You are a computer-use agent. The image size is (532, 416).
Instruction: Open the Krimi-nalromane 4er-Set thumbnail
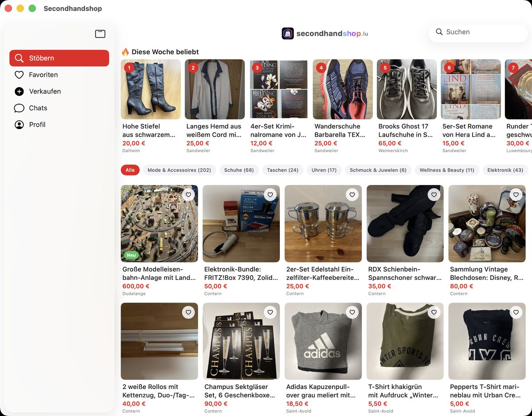278,90
